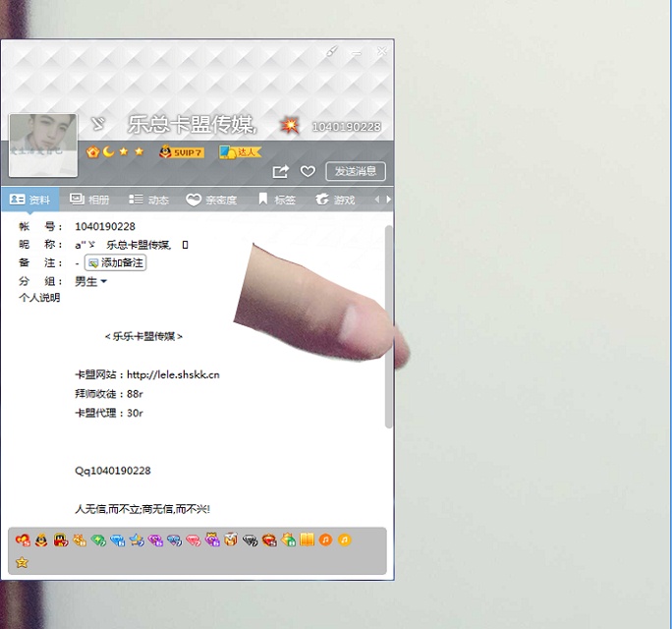
Task: Click the red diamond badge with crown
Action: click(269, 540)
